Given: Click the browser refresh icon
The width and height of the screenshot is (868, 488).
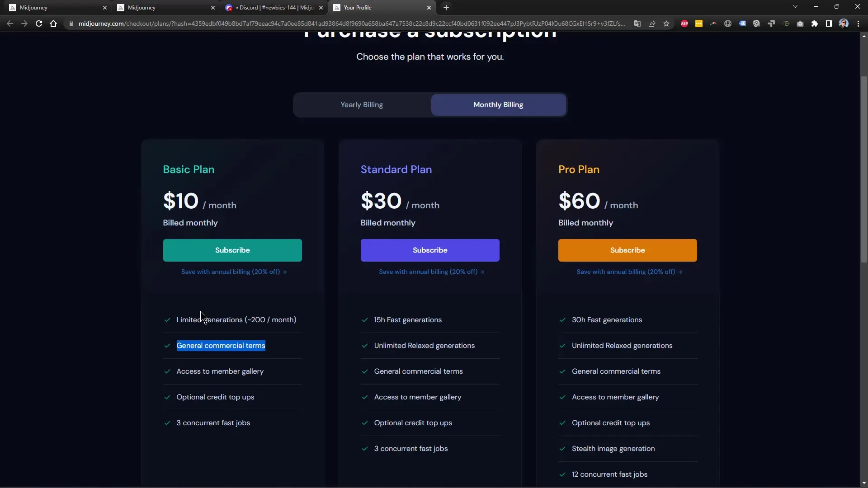Looking at the screenshot, I should pos(39,23).
